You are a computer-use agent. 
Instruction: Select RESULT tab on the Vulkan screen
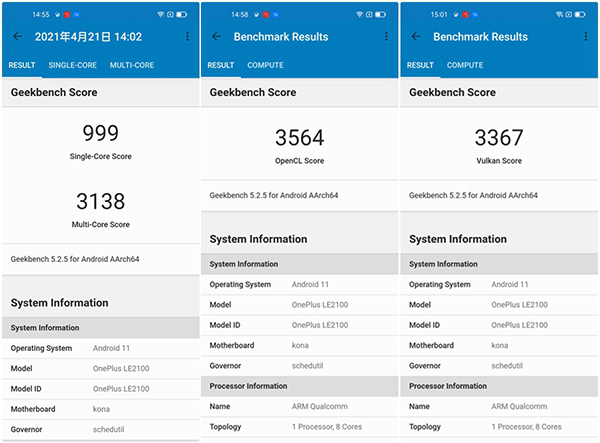click(x=421, y=66)
